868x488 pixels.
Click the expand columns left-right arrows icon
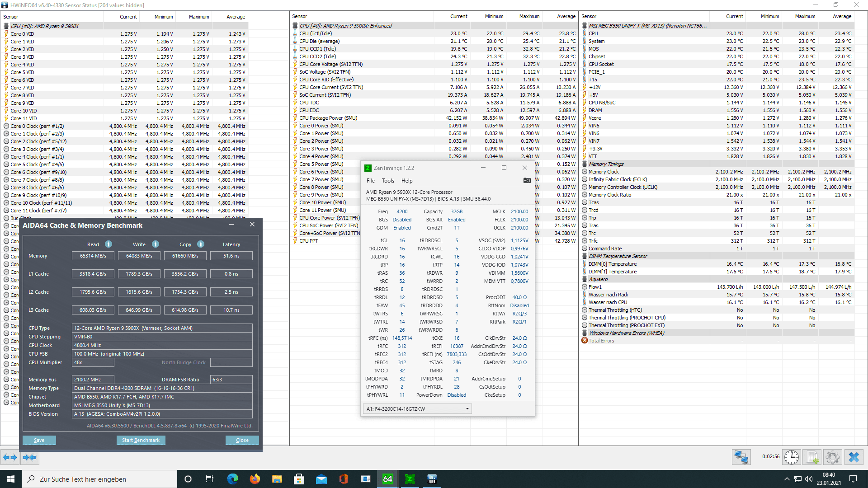pos(10,457)
